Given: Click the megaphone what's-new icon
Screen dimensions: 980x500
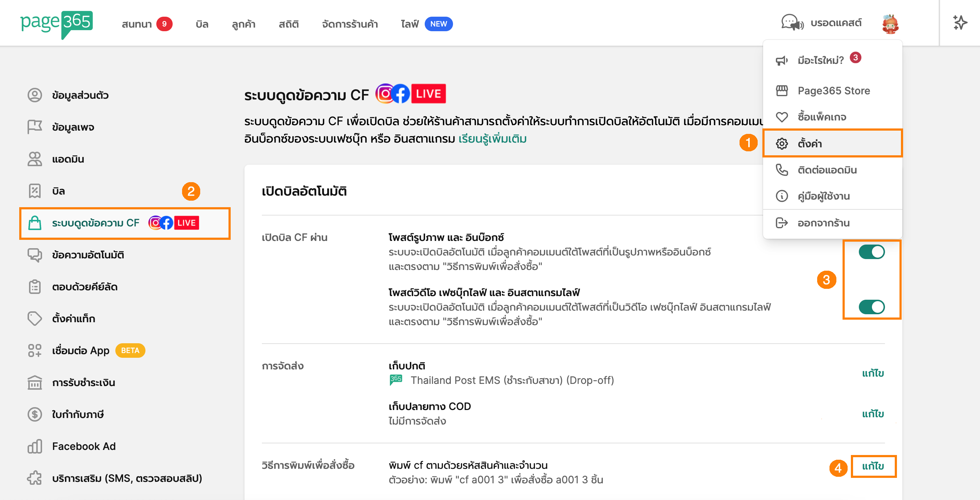Looking at the screenshot, I should click(x=781, y=60).
